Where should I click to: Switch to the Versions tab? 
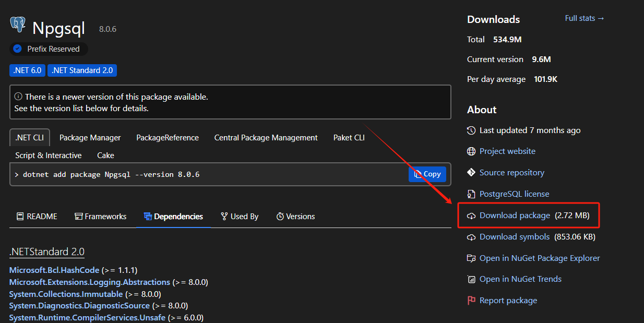coord(295,216)
